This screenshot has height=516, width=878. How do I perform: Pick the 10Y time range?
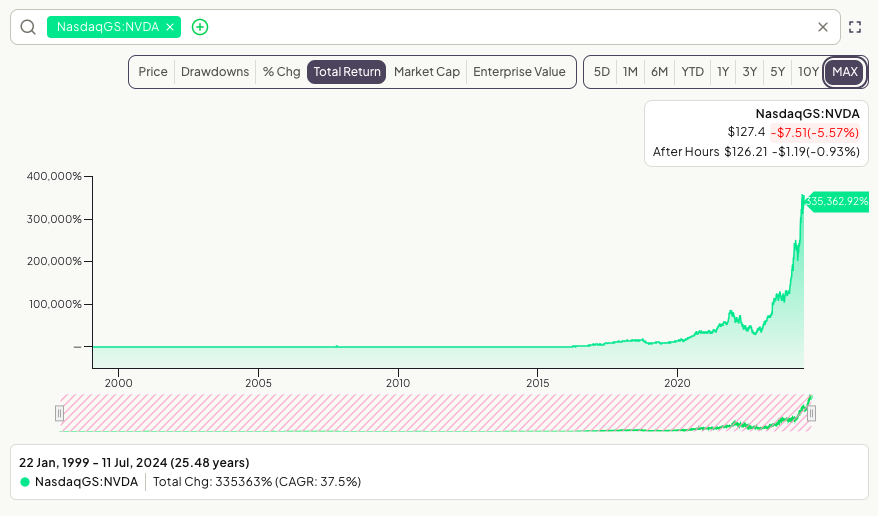[x=808, y=72]
